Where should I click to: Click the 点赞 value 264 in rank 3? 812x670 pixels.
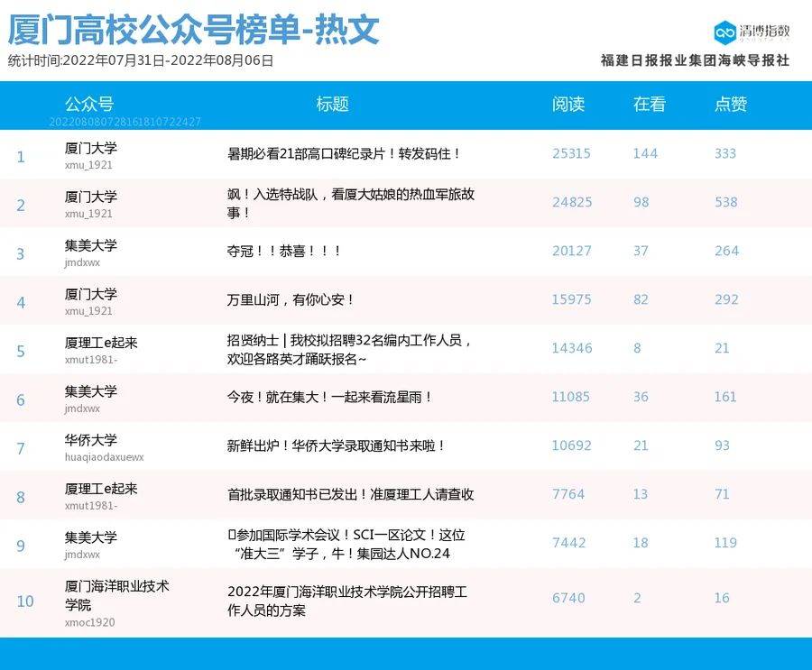tap(726, 251)
